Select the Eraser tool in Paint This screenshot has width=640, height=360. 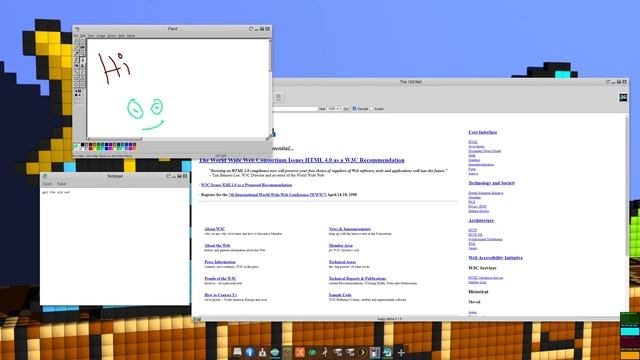(x=76, y=47)
